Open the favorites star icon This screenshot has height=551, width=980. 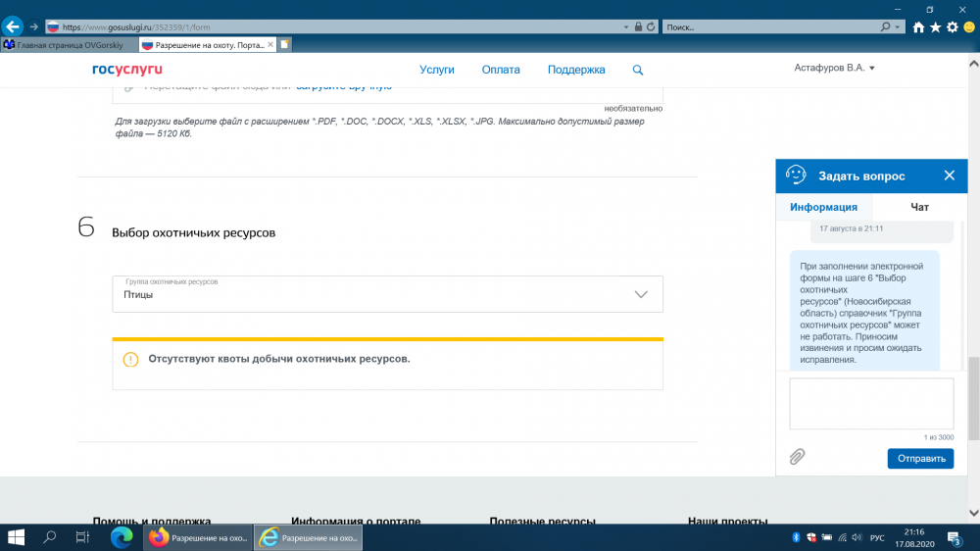point(935,27)
